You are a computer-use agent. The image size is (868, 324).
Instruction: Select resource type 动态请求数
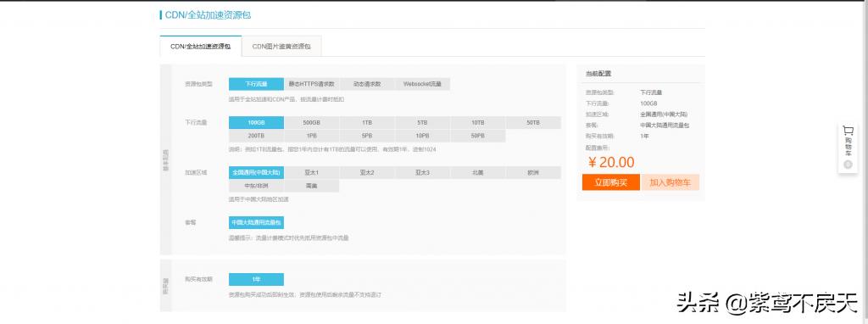367,84
